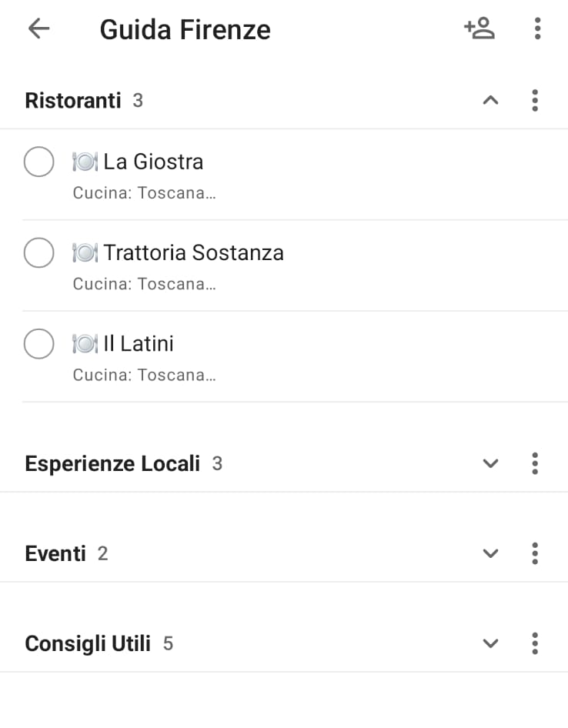Open Ristoranti section options menu
This screenshot has width=568, height=728.
535,100
